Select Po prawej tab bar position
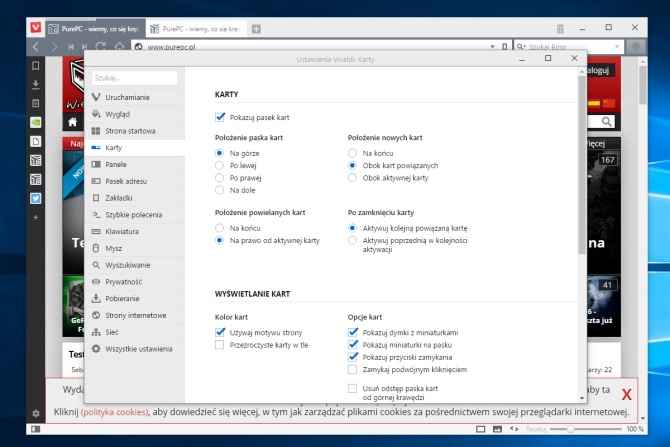 coord(220,178)
